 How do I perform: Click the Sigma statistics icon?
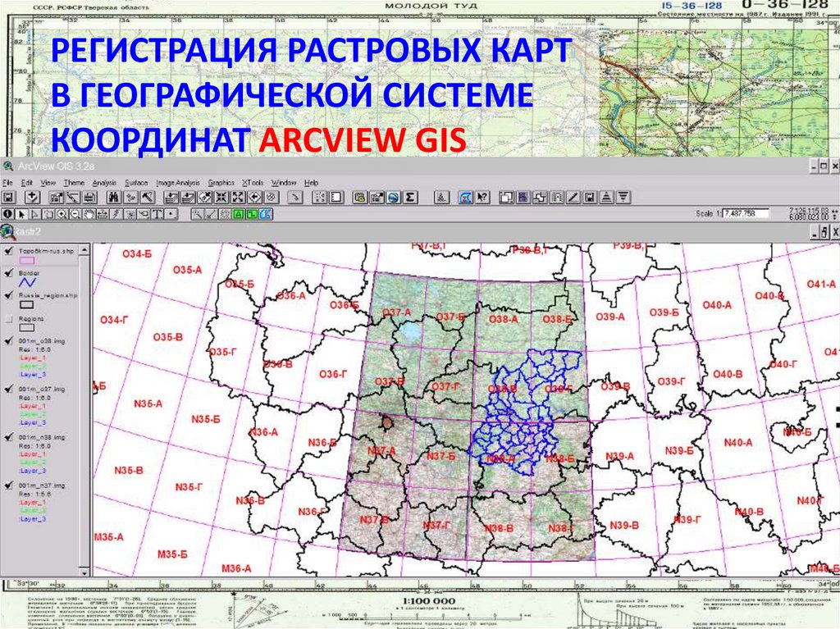click(410, 197)
